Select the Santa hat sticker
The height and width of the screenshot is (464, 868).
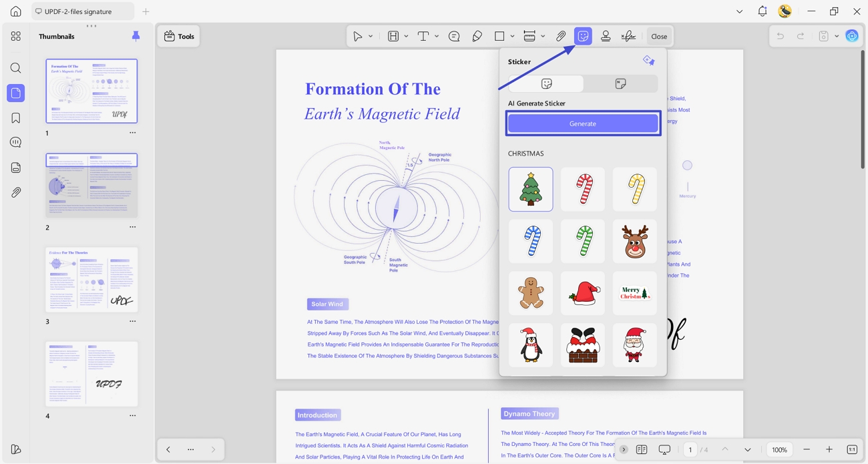click(583, 293)
